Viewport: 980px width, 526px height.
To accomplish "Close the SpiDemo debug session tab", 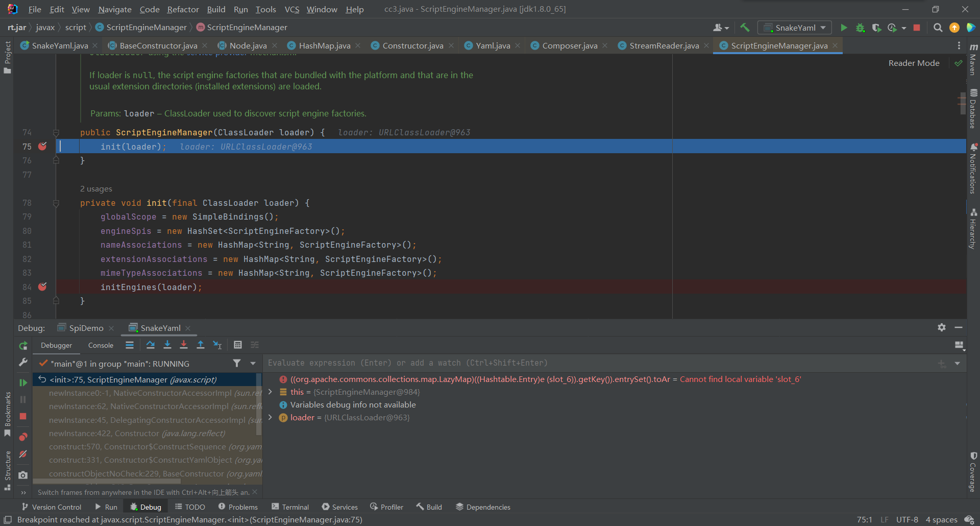I will pyautogui.click(x=111, y=328).
